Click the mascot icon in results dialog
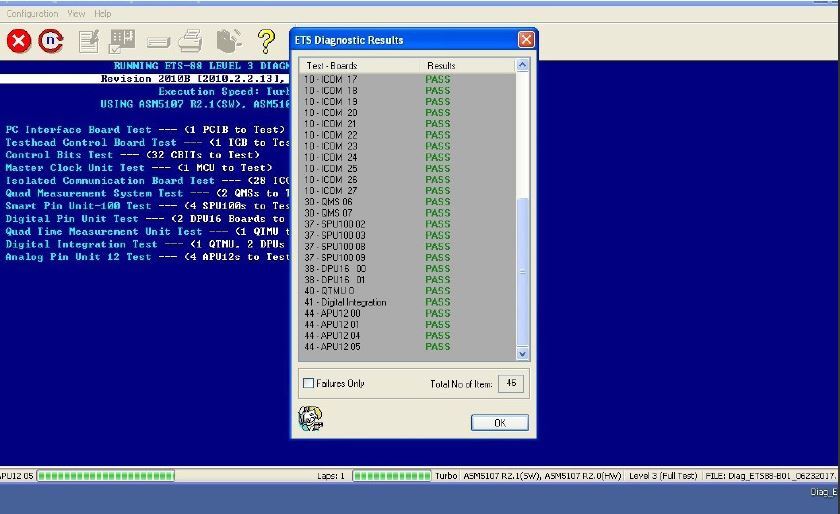840x514 pixels. point(310,418)
